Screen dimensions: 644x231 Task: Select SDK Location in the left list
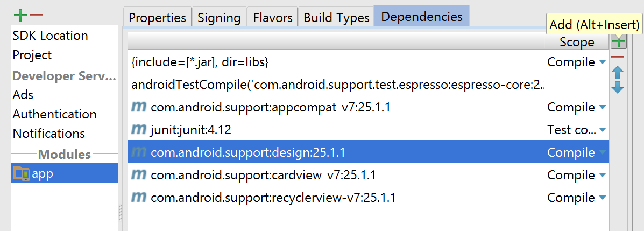point(50,36)
